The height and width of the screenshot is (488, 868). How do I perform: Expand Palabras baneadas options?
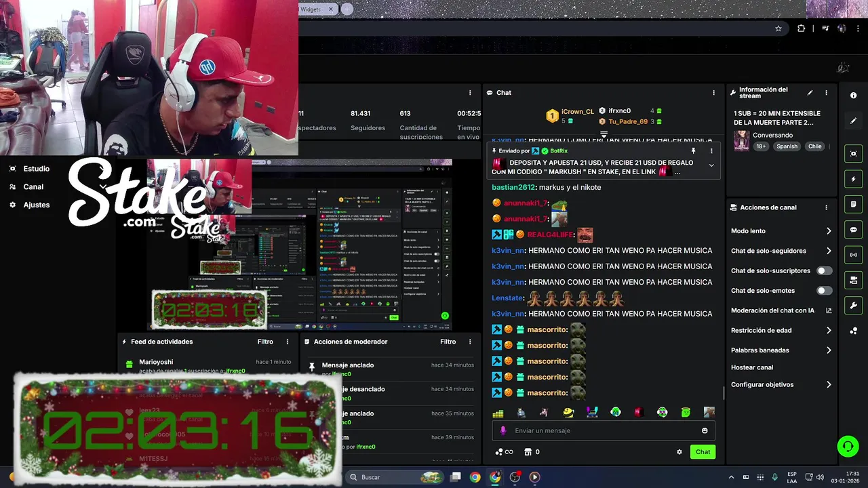829,350
